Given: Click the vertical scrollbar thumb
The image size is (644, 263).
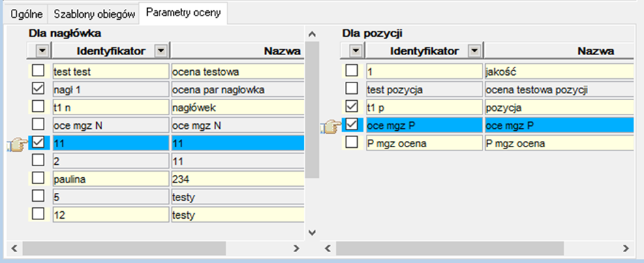Looking at the screenshot, I should click(312, 110).
